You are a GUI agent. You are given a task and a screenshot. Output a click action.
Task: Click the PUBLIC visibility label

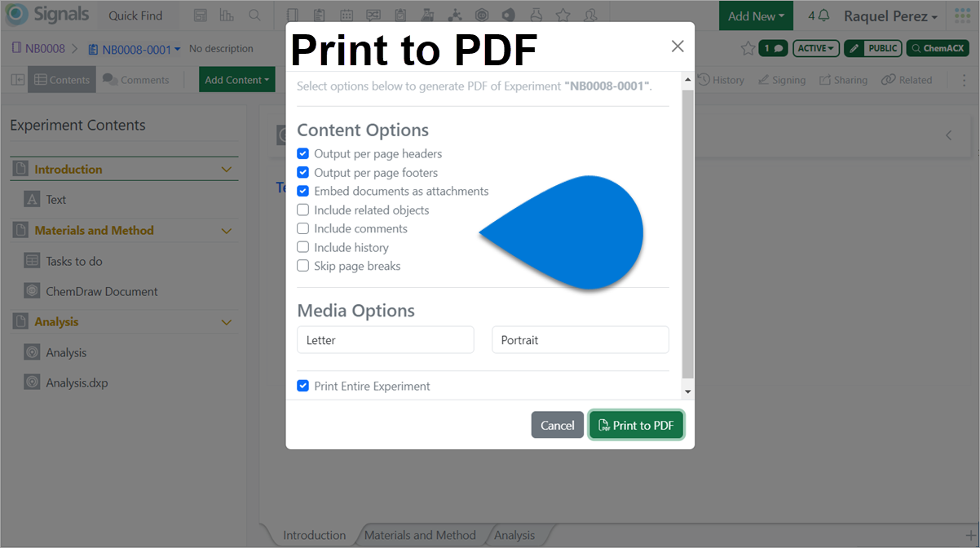883,49
